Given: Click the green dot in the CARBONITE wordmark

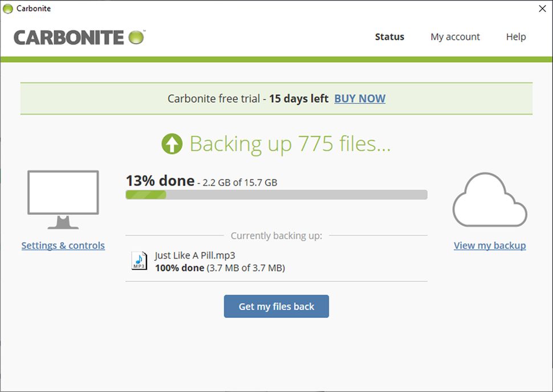Looking at the screenshot, I should [x=135, y=36].
